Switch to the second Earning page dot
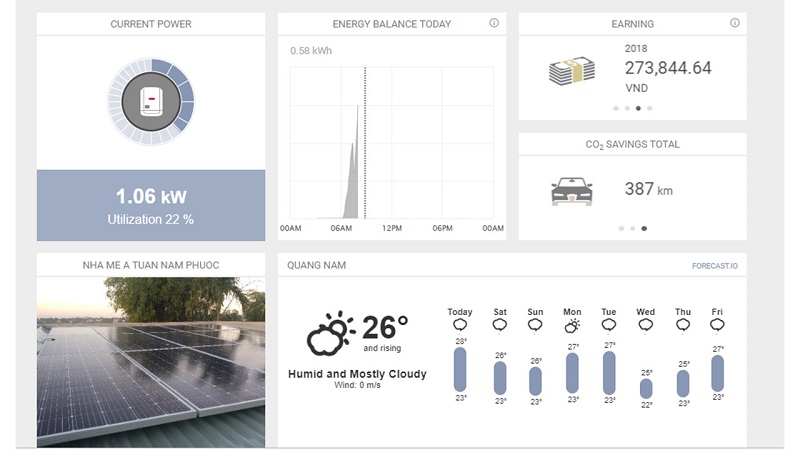 (626, 108)
